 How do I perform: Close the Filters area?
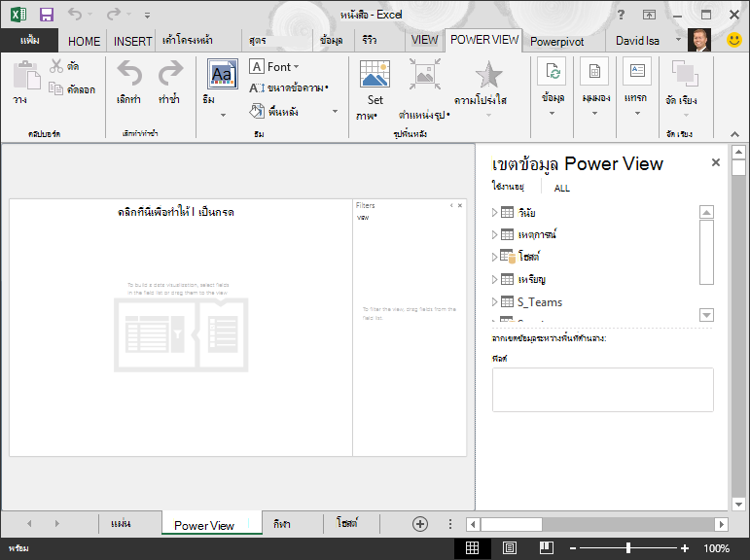pyautogui.click(x=460, y=206)
